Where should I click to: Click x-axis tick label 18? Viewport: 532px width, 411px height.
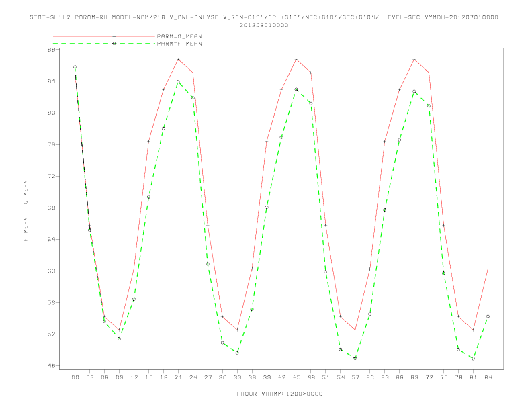pyautogui.click(x=163, y=377)
